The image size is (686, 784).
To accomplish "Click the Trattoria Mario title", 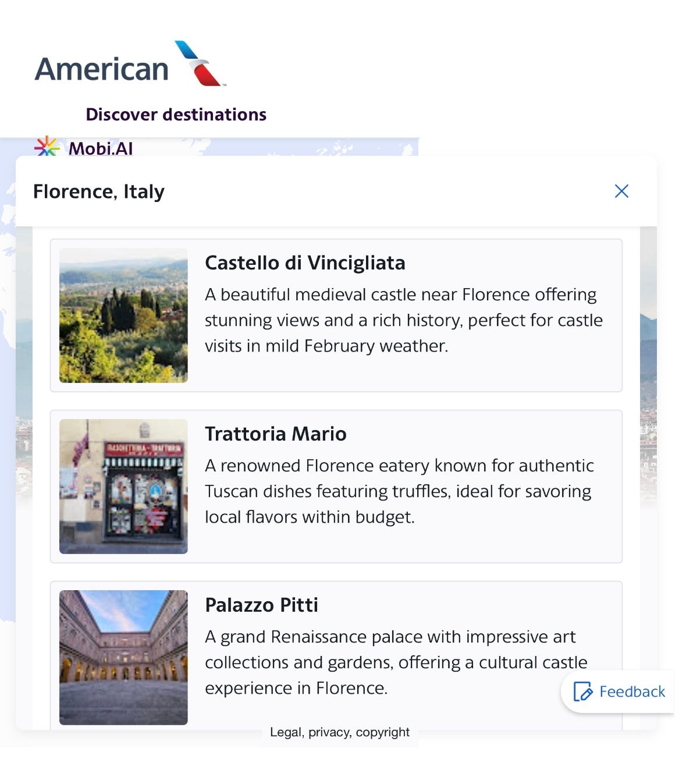I will coord(276,434).
